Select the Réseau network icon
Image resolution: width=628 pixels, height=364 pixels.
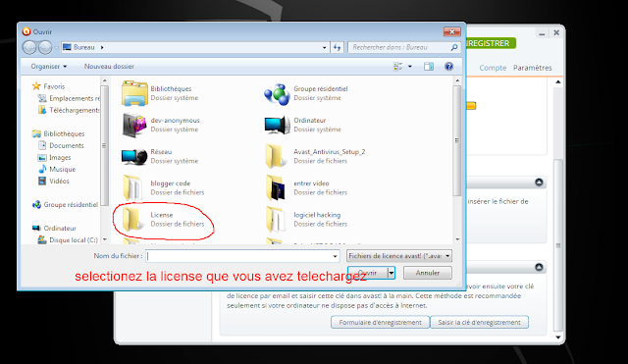(x=134, y=157)
